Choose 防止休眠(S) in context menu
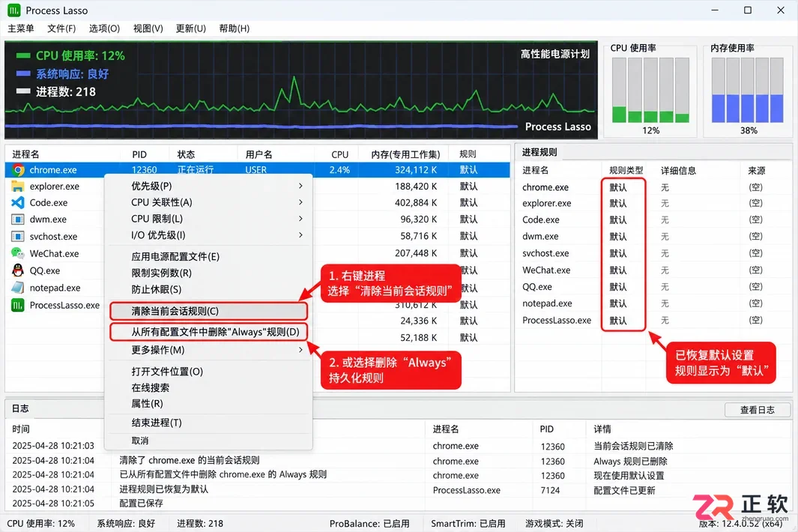This screenshot has width=798, height=532. point(208,289)
